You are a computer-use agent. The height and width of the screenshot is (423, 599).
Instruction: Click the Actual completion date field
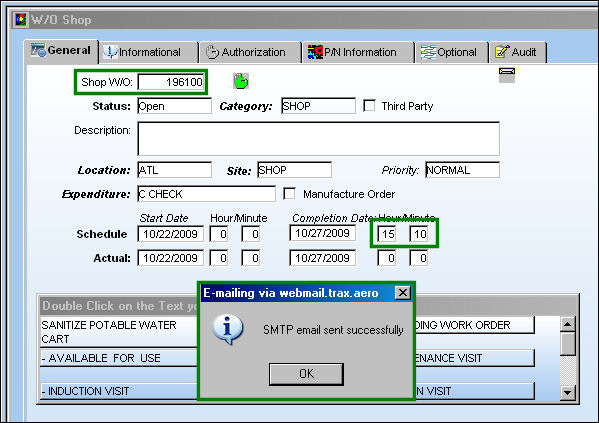pos(322,258)
